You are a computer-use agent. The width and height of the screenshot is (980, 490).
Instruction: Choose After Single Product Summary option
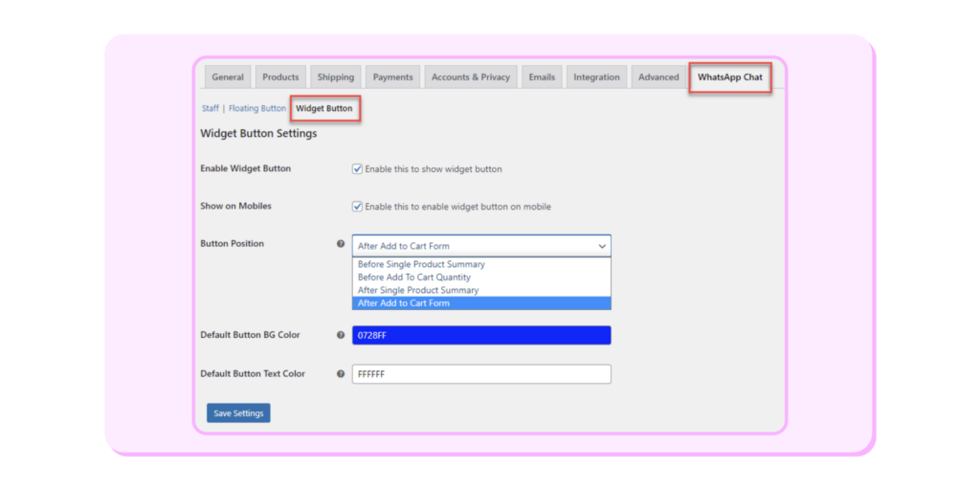click(482, 290)
